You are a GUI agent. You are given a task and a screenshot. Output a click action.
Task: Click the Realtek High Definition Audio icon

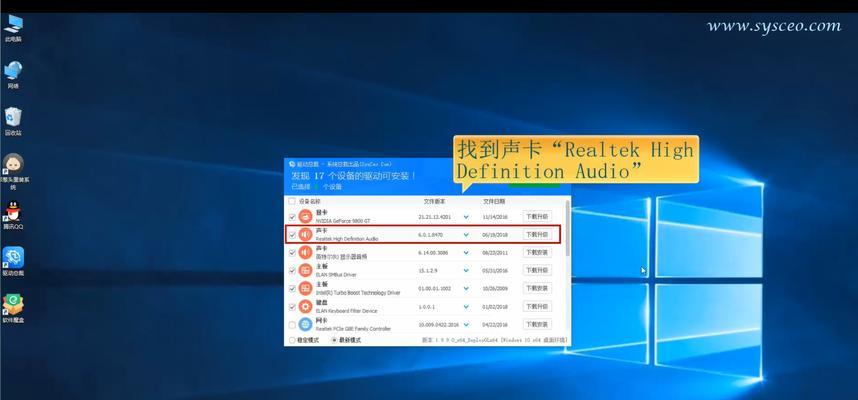point(305,235)
